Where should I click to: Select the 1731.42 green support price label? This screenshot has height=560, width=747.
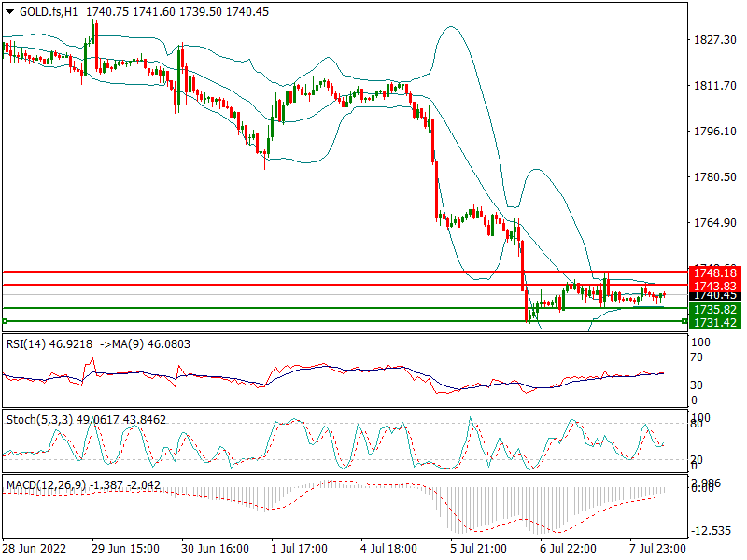[x=715, y=322]
